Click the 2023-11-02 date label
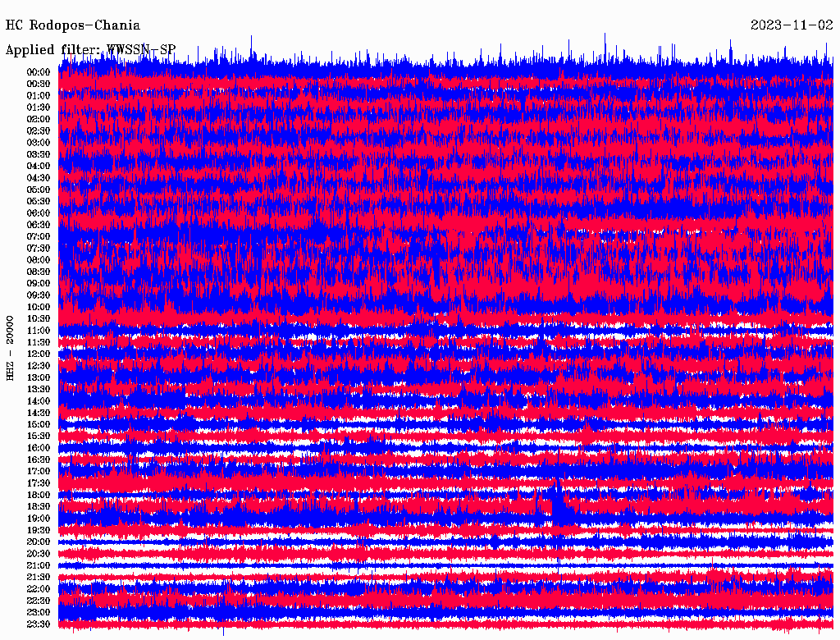Screen dimensions: 840x640 tap(791, 25)
